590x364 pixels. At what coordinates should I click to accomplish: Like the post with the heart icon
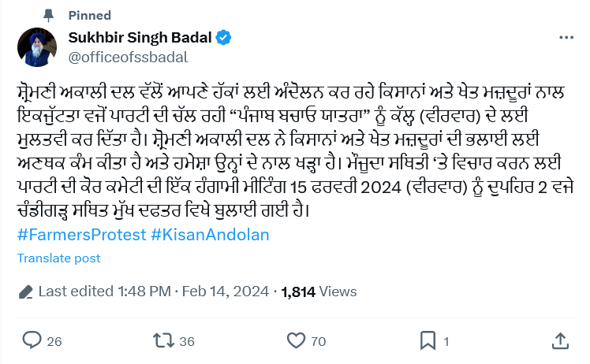tap(296, 340)
